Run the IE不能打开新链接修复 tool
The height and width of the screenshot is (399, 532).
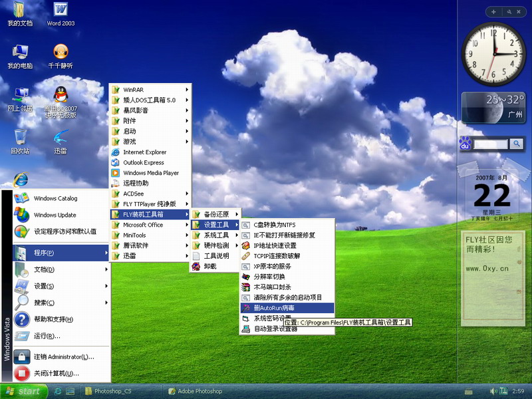point(287,235)
